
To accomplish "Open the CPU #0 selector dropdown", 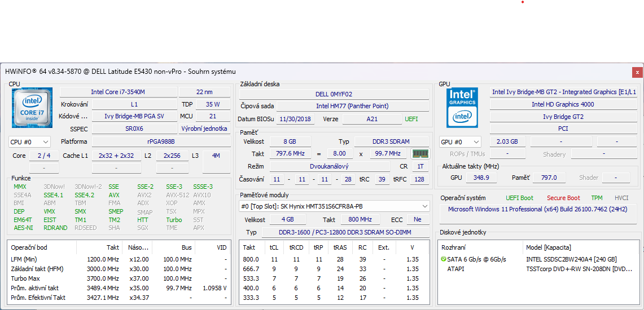I will click(29, 142).
